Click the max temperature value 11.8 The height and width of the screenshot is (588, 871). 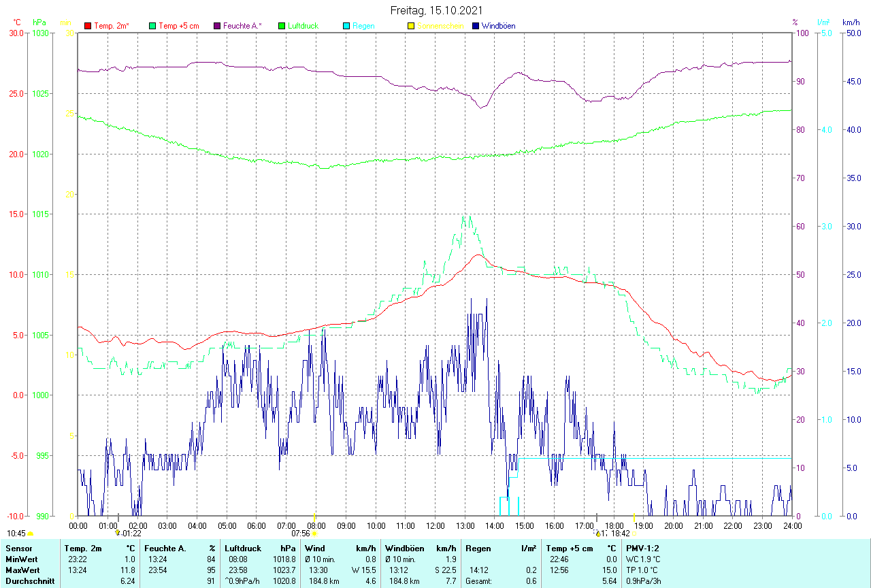click(x=129, y=570)
